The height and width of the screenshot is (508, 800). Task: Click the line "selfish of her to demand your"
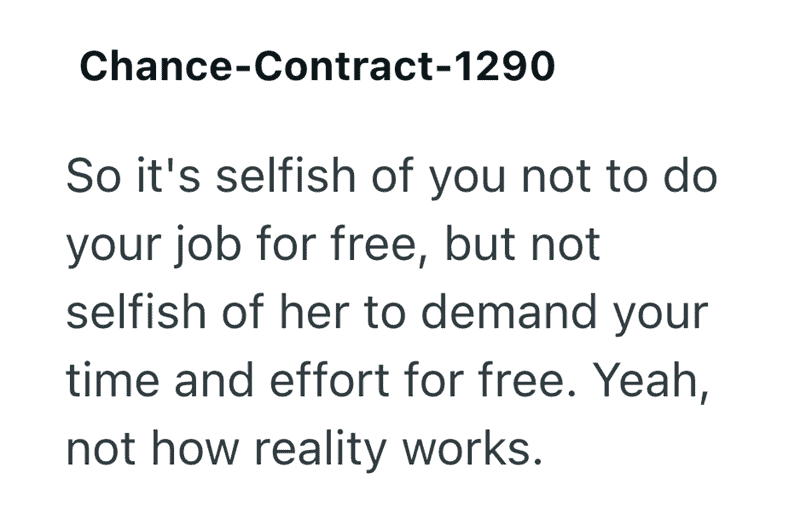coord(387,312)
